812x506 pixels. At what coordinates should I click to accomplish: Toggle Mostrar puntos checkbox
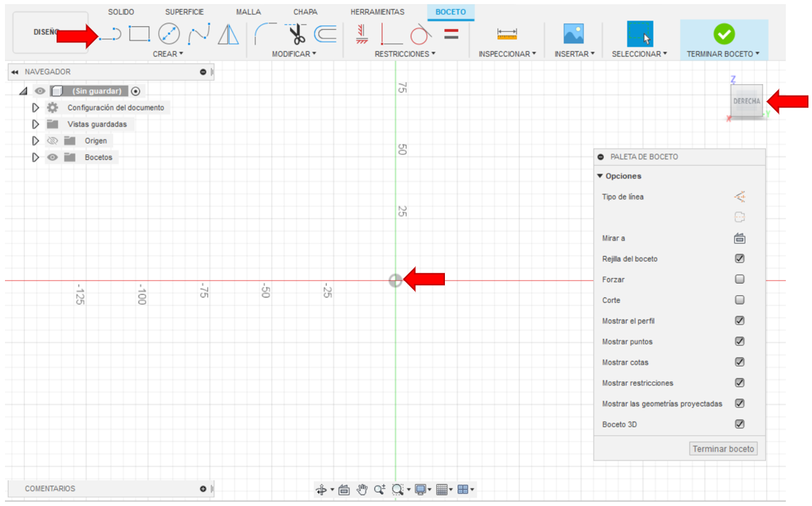(x=740, y=341)
